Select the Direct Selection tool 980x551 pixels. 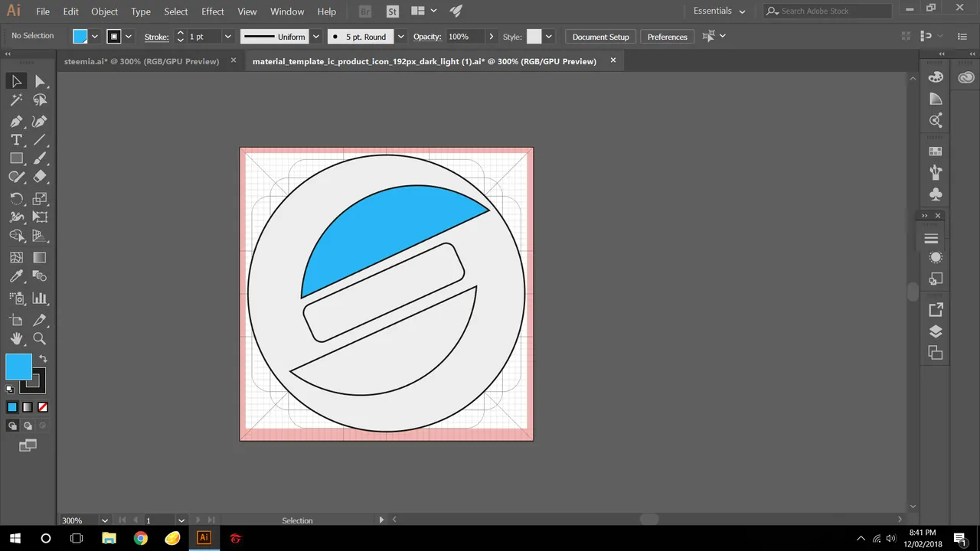coord(40,81)
